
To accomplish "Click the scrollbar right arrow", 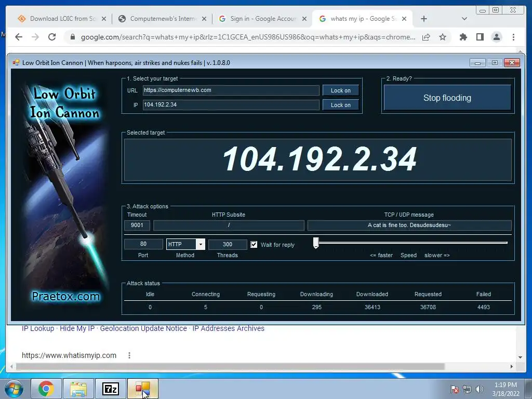I will point(512,366).
